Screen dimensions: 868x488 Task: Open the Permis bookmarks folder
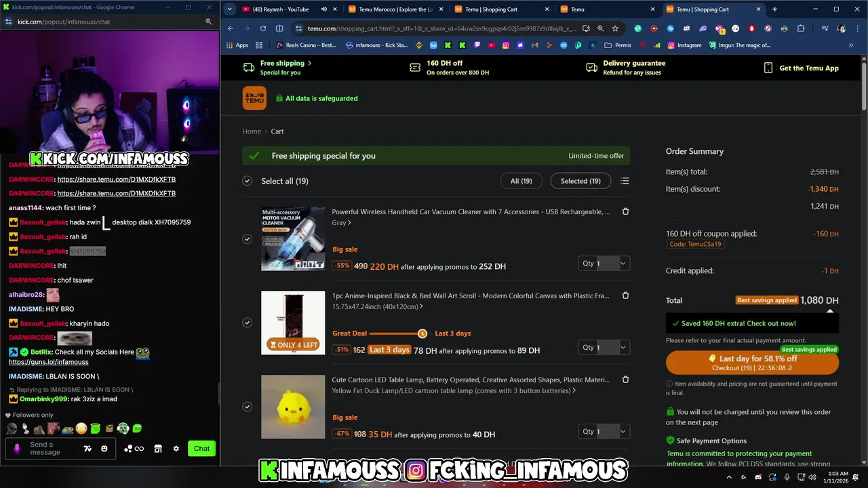pyautogui.click(x=617, y=45)
